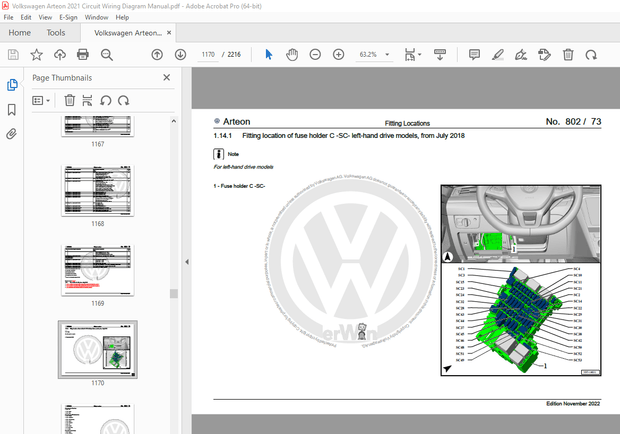Close the Volkswagen Arteon document tab

[x=169, y=32]
